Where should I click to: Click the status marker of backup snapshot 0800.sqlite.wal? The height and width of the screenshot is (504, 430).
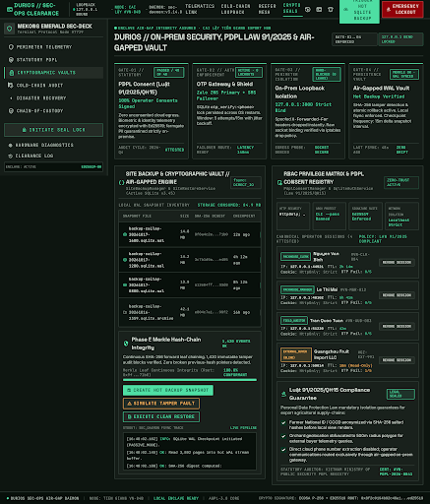tap(125, 285)
